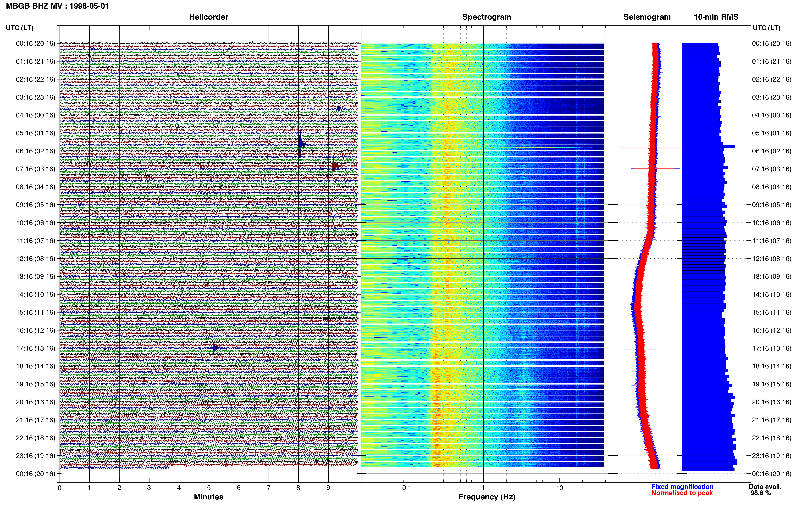Click the dark red event spike near 07:16
The width and height of the screenshot is (812, 508).
click(x=336, y=165)
